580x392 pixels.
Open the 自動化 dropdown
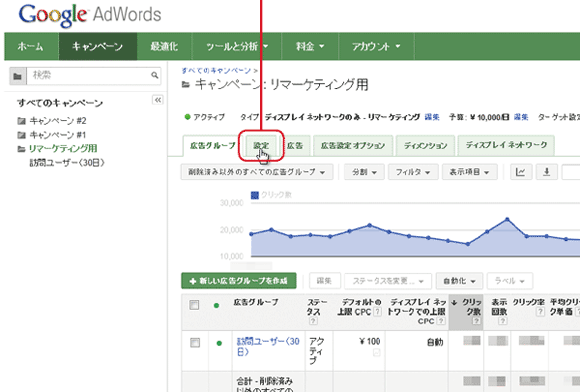click(x=459, y=281)
